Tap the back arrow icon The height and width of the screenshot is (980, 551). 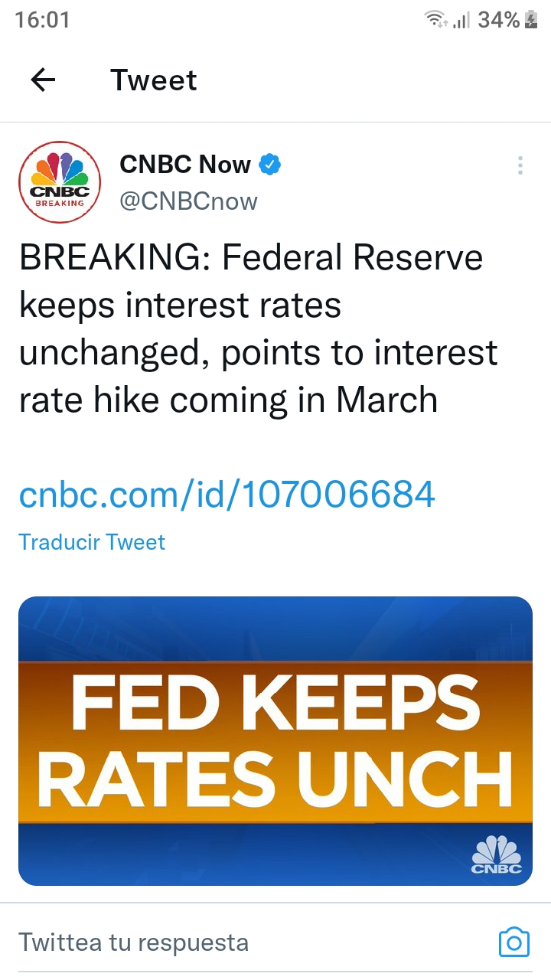pyautogui.click(x=43, y=80)
